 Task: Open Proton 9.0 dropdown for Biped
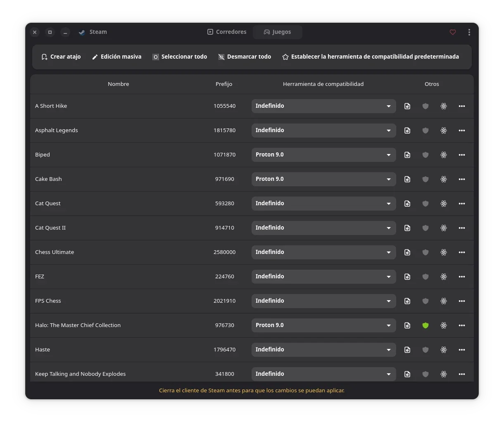point(323,155)
